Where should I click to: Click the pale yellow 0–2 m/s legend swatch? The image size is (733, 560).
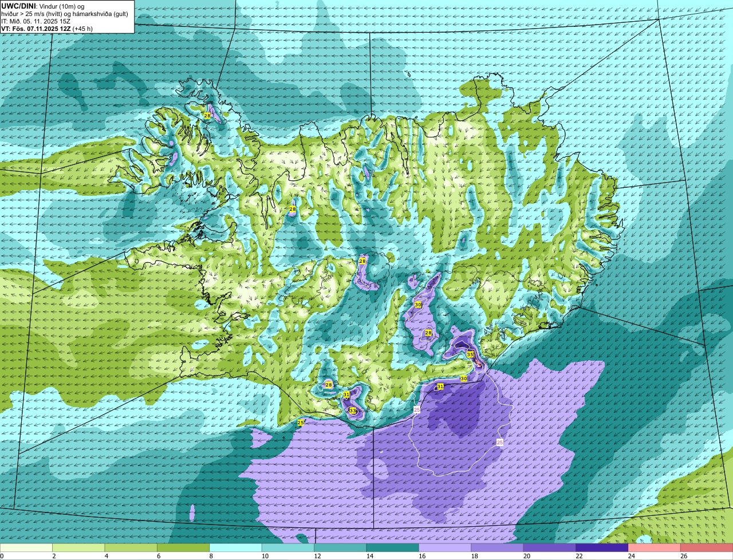tap(26, 548)
